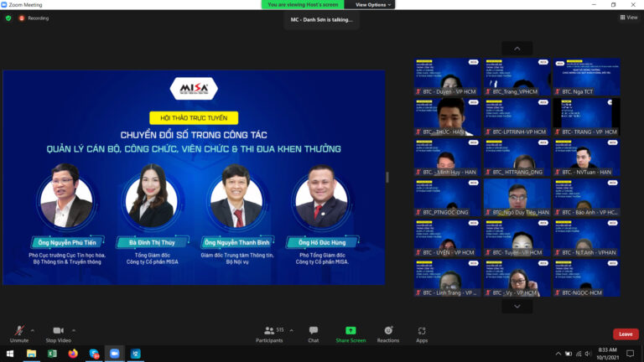Switch layout with the View button
This screenshot has width=644, height=362.
[628, 17]
